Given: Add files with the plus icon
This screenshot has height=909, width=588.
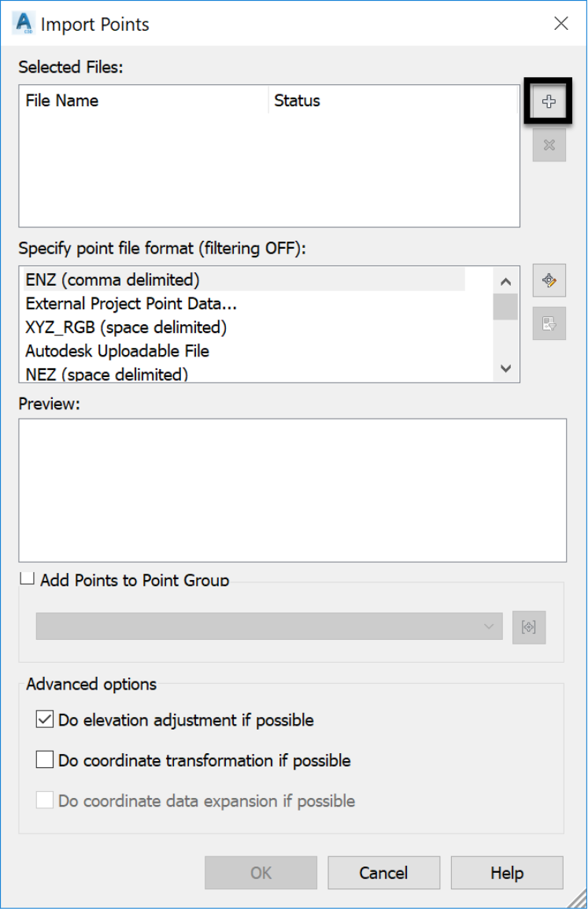Looking at the screenshot, I should [x=549, y=102].
